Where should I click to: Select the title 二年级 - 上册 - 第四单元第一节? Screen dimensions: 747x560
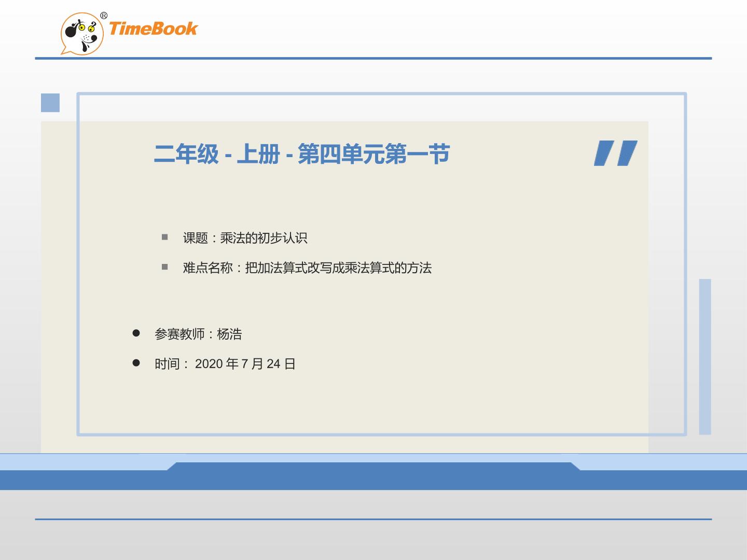click(x=301, y=154)
